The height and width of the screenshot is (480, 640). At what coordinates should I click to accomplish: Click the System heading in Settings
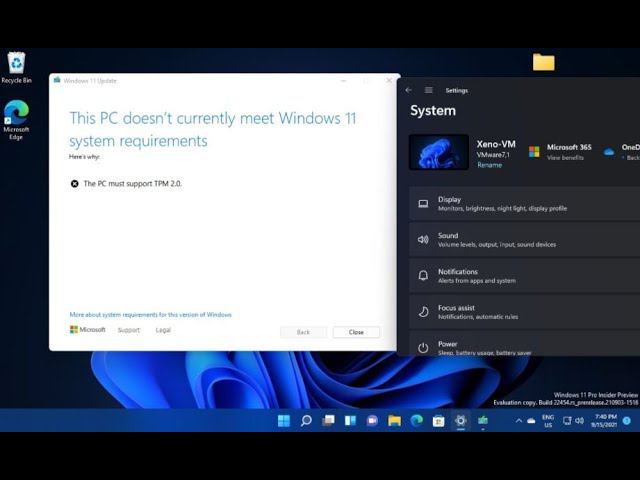433,111
